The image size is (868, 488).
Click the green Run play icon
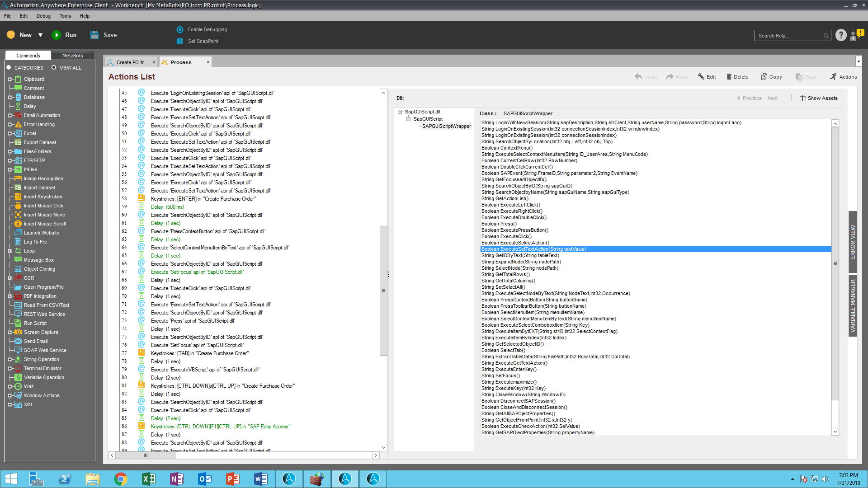point(57,35)
